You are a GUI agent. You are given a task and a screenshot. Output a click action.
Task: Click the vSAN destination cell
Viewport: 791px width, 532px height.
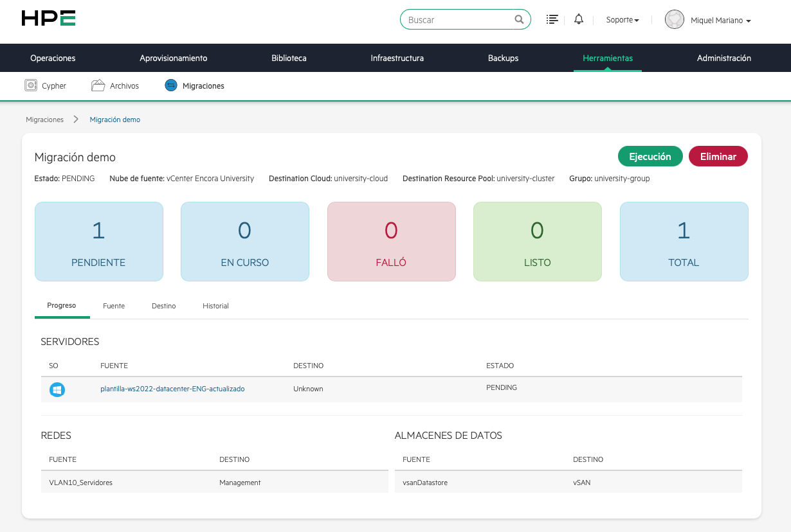pos(581,483)
